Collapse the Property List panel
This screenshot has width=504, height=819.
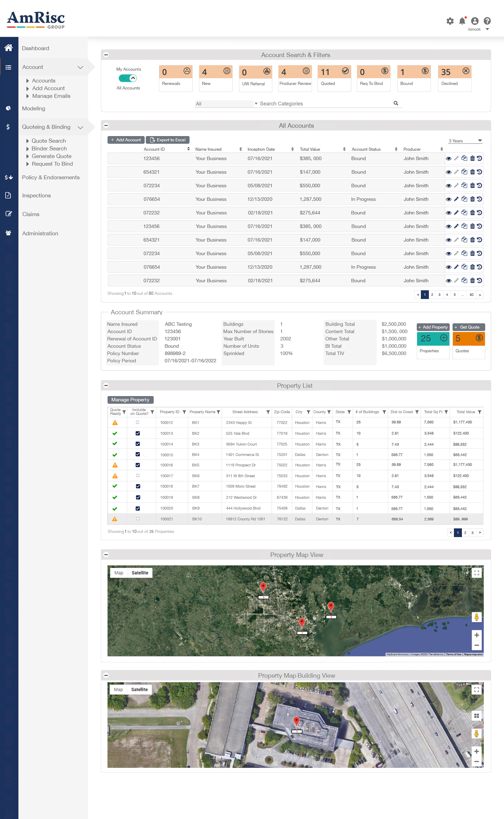tap(106, 385)
